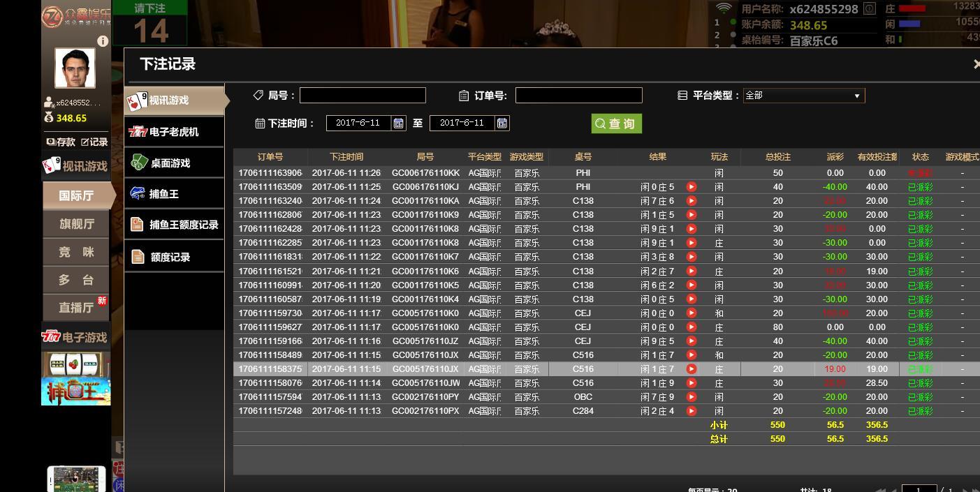Click username x624855298 in header
This screenshot has height=492, width=980.
[x=824, y=9]
